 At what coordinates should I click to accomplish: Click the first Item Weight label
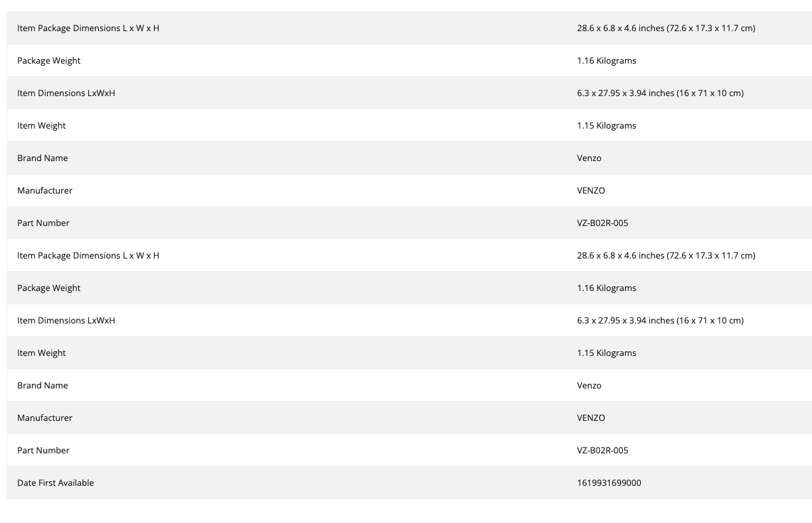tap(41, 125)
